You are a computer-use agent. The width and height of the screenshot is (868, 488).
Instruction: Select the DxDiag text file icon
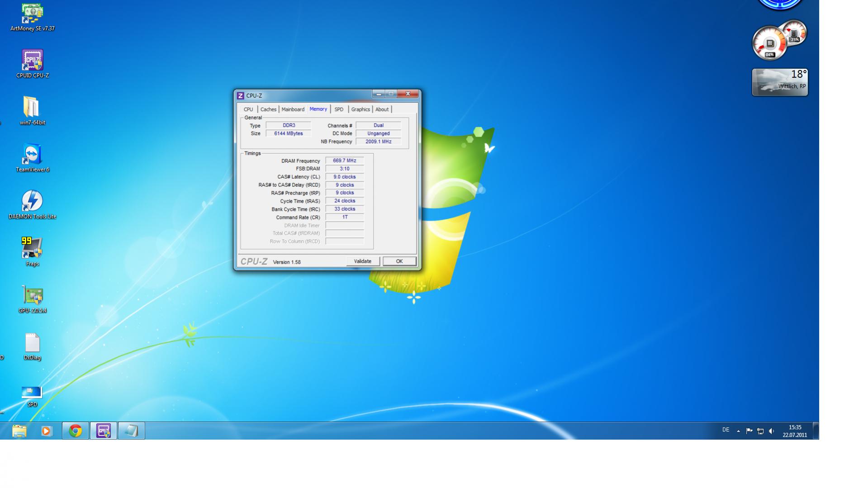pos(32,346)
